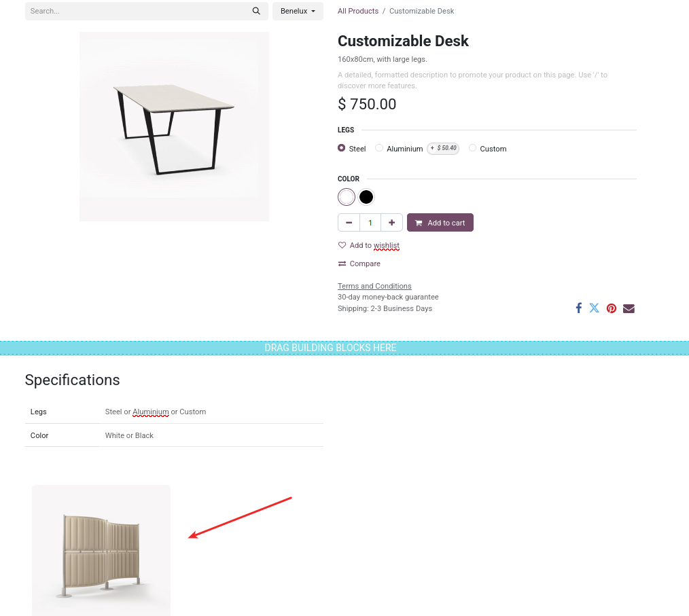Share product on Pinterest
The height and width of the screenshot is (616, 689).
point(612,308)
